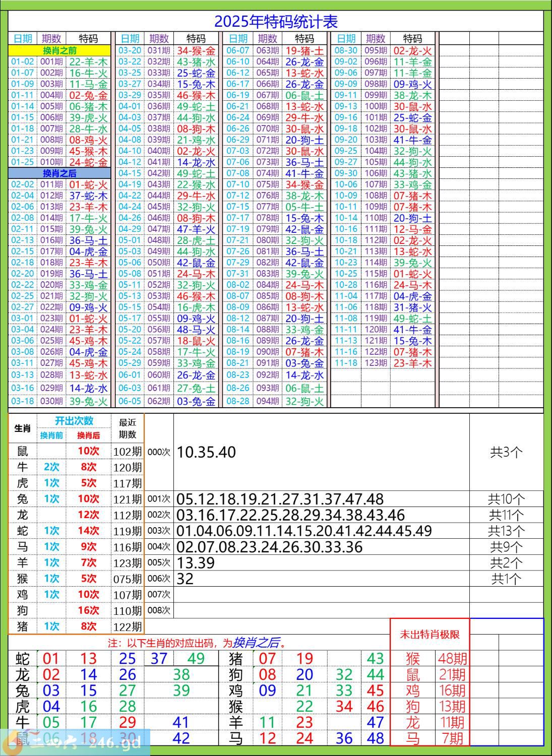Click the date cell 11-18
This screenshot has width=552, height=756.
pyautogui.click(x=346, y=363)
